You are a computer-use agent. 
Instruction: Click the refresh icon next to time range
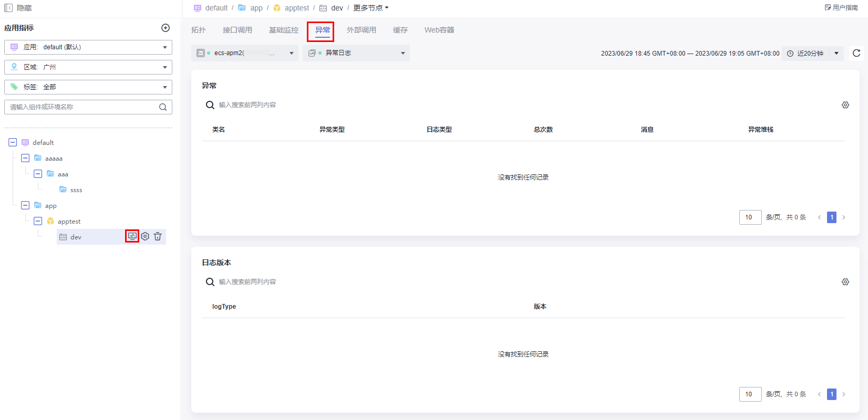[x=856, y=53]
